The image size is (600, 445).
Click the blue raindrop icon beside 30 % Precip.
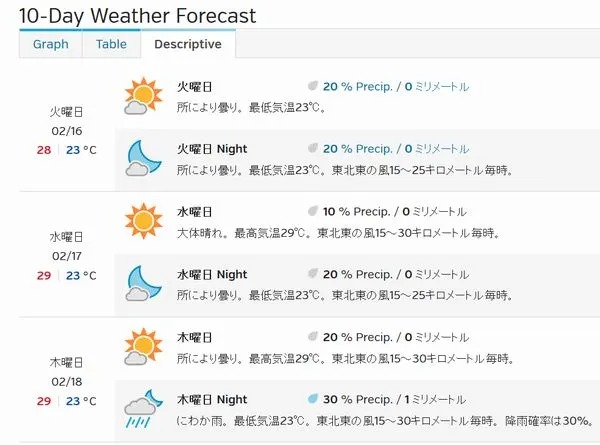tap(313, 399)
